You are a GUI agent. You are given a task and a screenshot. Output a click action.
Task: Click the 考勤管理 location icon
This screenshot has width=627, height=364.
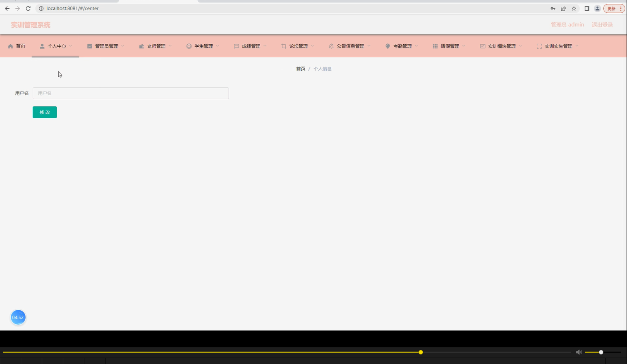[388, 46]
